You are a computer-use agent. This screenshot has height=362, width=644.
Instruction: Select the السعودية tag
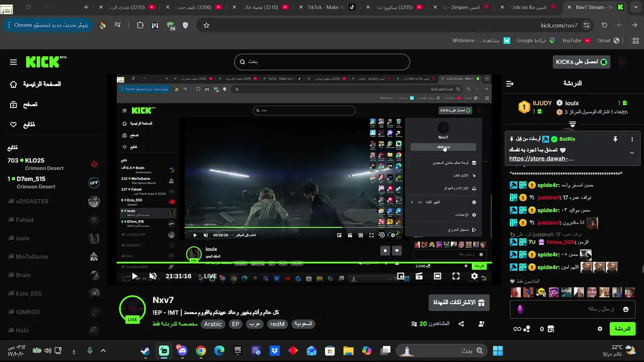[303, 324]
